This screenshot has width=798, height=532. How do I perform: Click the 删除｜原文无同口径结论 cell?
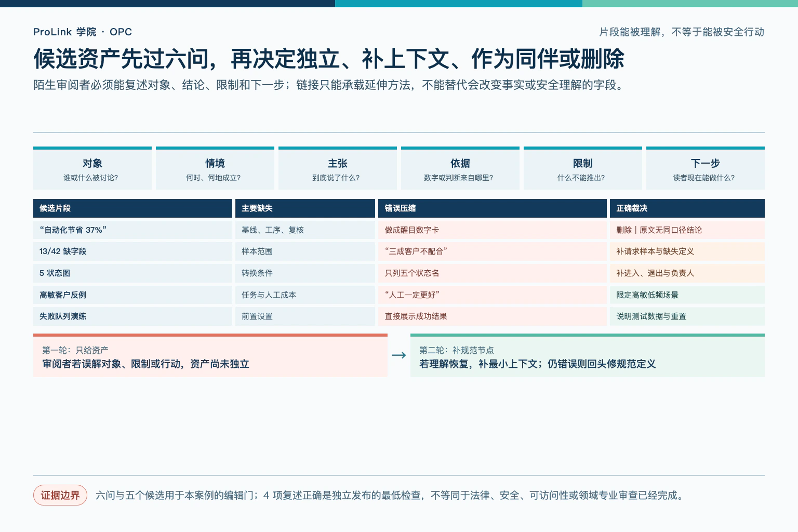687,230
